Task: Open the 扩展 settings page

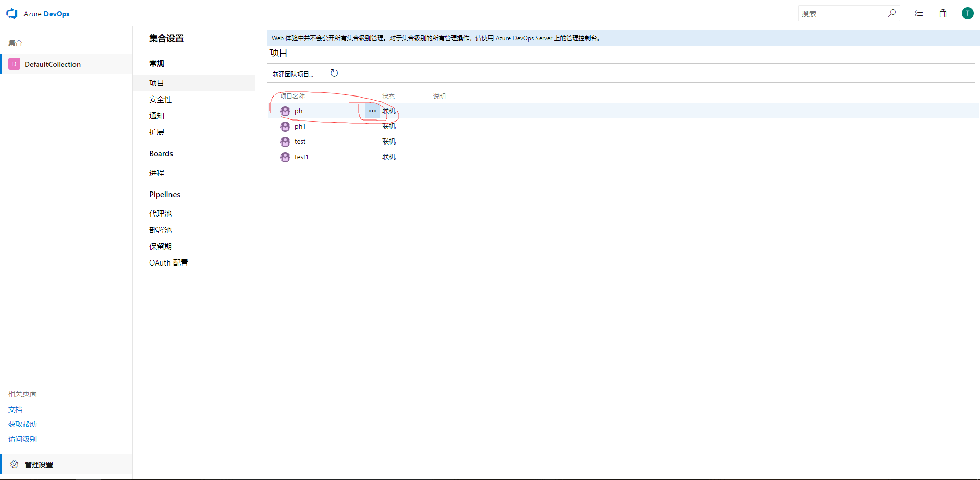Action: [157, 132]
